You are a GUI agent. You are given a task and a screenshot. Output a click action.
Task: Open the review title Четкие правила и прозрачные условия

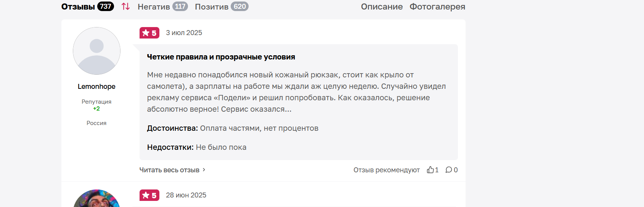pos(221,57)
